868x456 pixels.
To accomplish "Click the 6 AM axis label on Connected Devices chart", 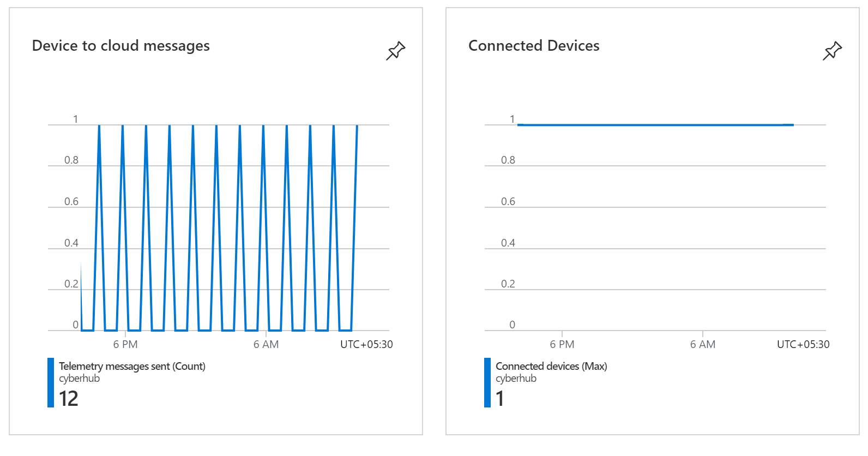I will click(x=703, y=344).
